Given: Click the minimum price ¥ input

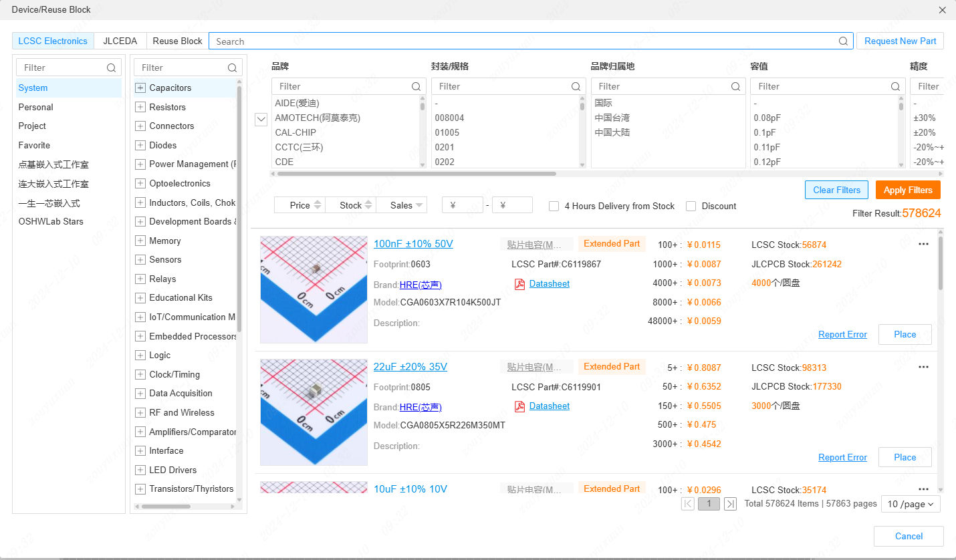Looking at the screenshot, I should [463, 205].
